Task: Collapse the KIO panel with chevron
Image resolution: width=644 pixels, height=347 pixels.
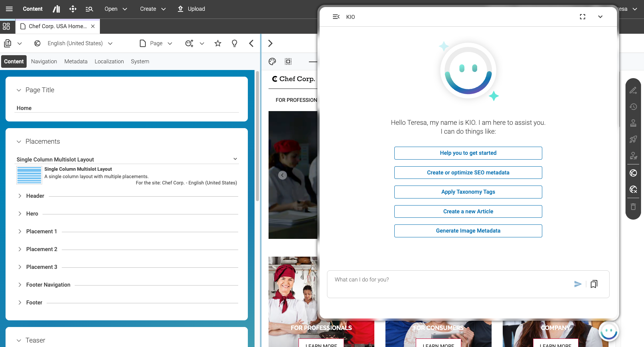Action: (600, 17)
